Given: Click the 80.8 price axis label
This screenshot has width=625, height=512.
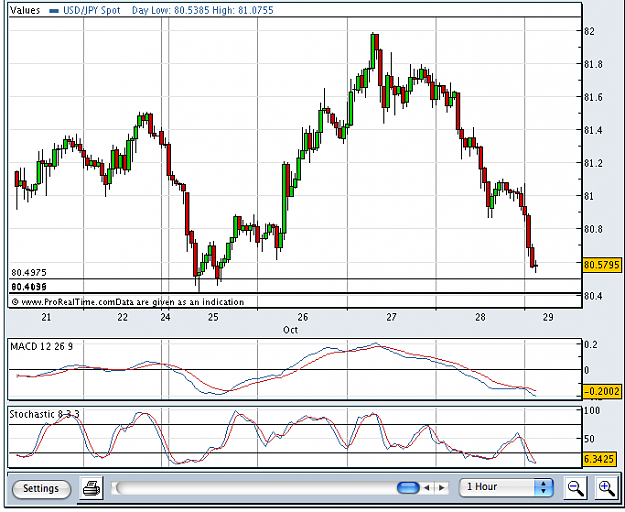Looking at the screenshot, I should pyautogui.click(x=593, y=229).
